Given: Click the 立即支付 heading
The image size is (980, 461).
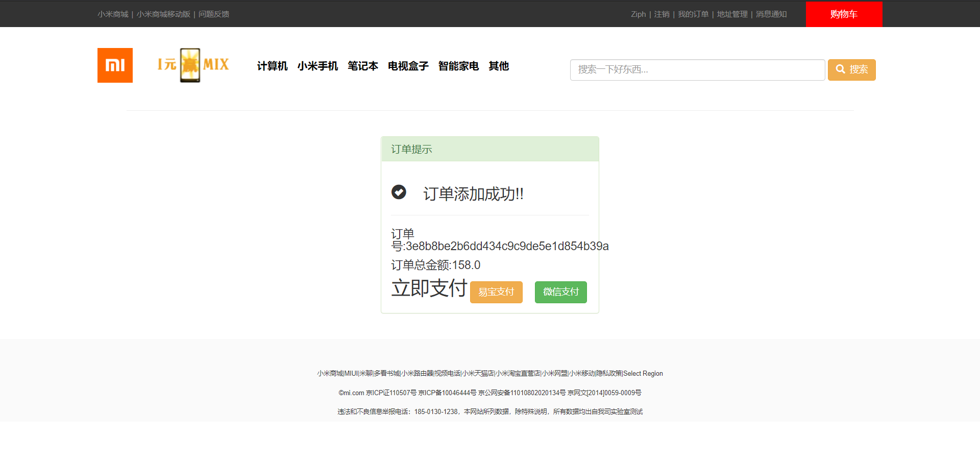Looking at the screenshot, I should [429, 288].
